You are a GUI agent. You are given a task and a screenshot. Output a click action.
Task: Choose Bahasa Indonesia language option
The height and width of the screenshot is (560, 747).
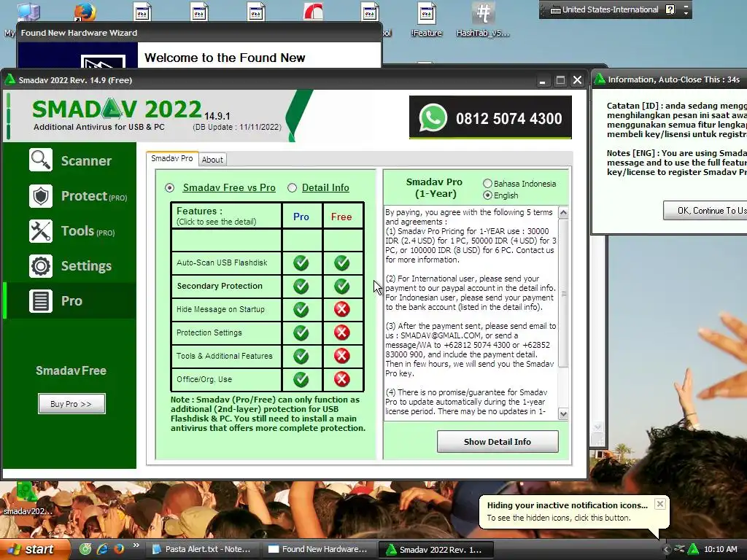click(x=487, y=183)
